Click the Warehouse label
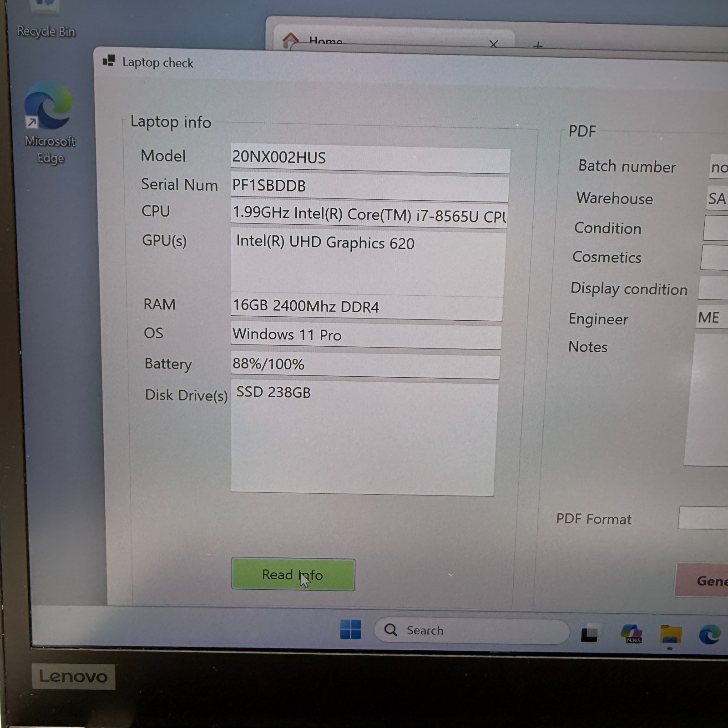This screenshot has width=728, height=728. point(614,198)
